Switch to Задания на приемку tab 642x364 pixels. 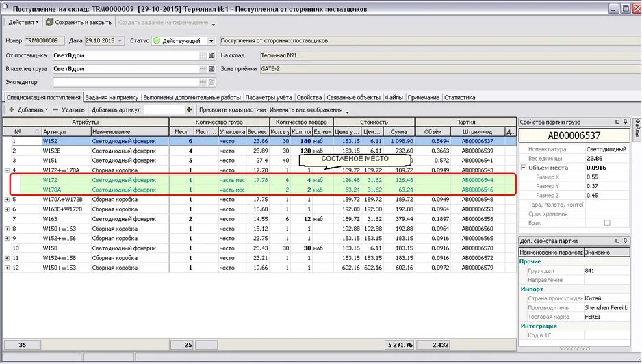point(112,97)
